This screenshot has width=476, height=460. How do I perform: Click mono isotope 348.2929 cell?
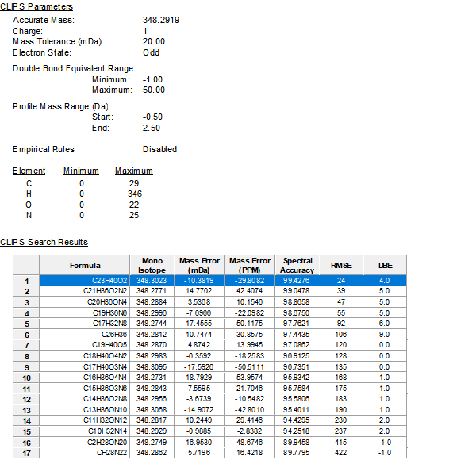(152, 431)
